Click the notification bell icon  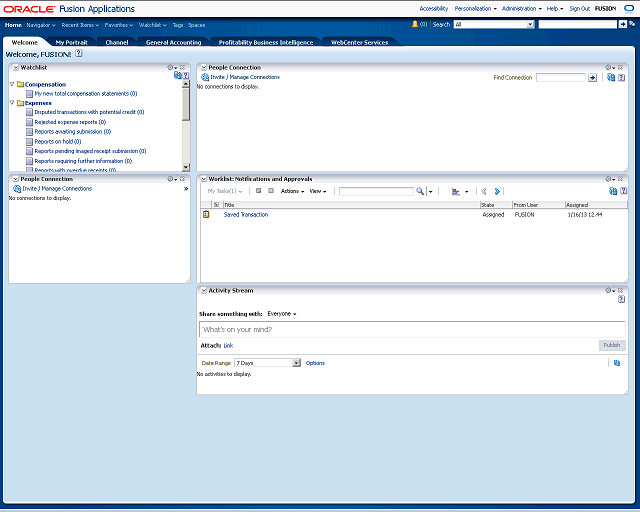[415, 24]
